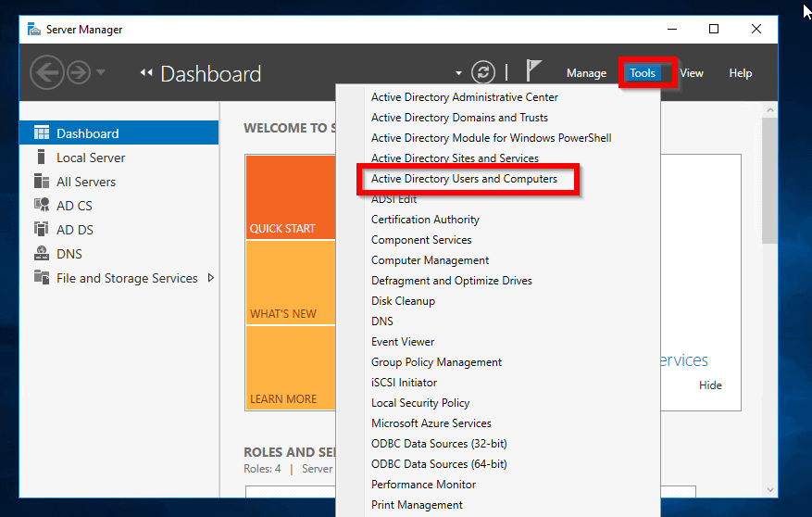
Task: Click the LEARN MORE tile
Action: [x=291, y=368]
